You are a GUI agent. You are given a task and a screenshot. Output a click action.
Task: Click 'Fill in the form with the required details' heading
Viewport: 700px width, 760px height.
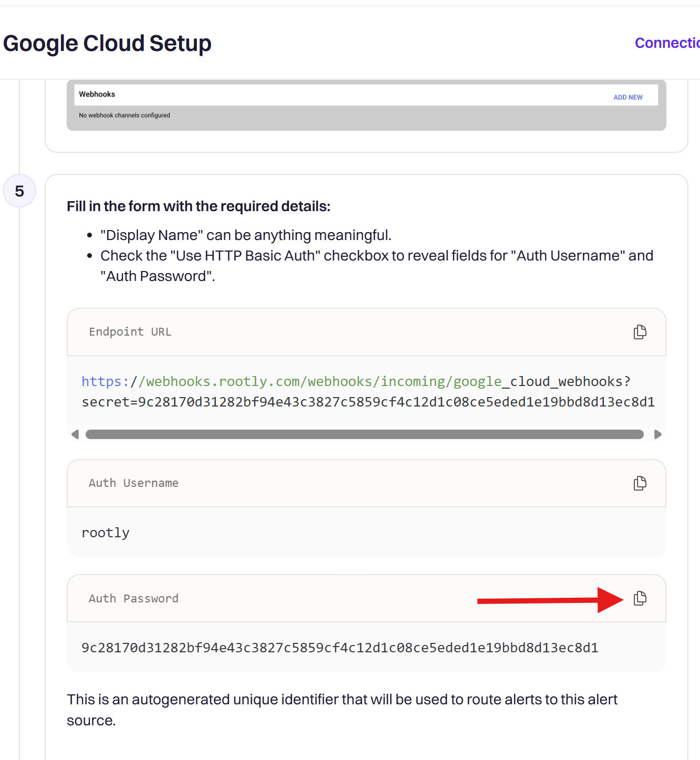coord(198,206)
